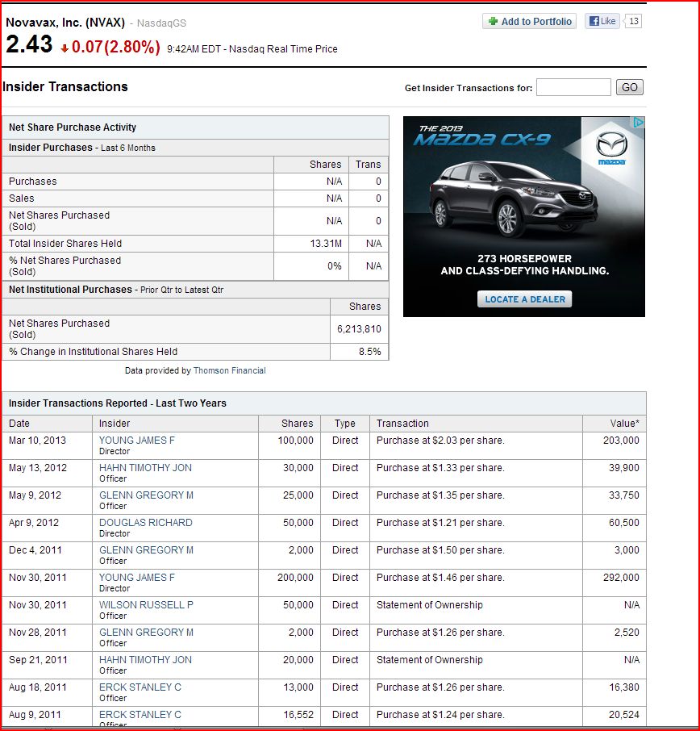Viewport: 700px width, 731px height.
Task: Click the Net Share Purchase Activity header
Action: click(73, 127)
